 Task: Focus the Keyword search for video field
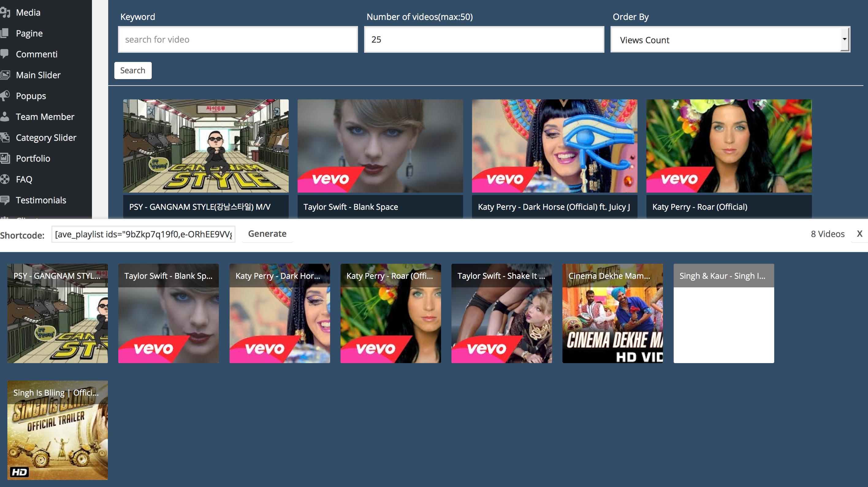pyautogui.click(x=238, y=40)
